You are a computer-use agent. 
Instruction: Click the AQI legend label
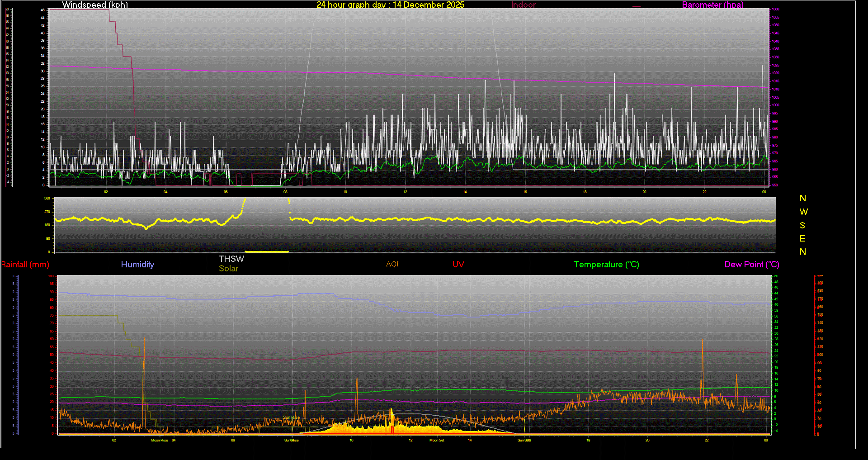[392, 265]
